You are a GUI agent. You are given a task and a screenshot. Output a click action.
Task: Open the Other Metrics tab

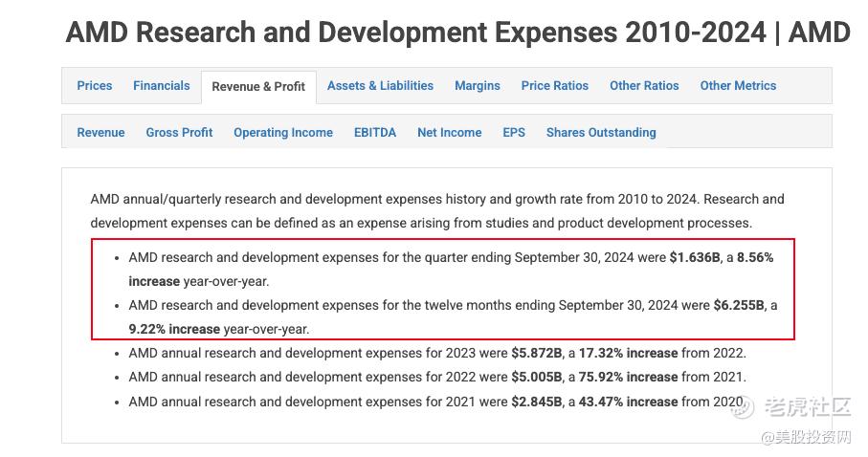(x=738, y=86)
